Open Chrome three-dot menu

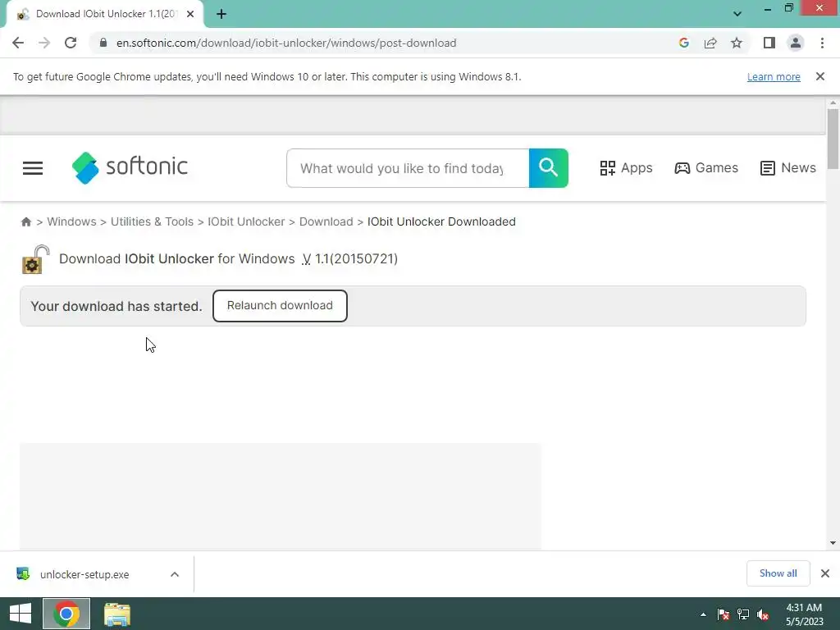[822, 43]
